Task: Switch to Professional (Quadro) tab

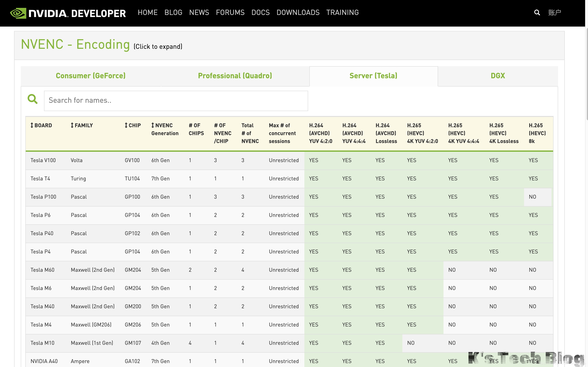Action: [235, 76]
